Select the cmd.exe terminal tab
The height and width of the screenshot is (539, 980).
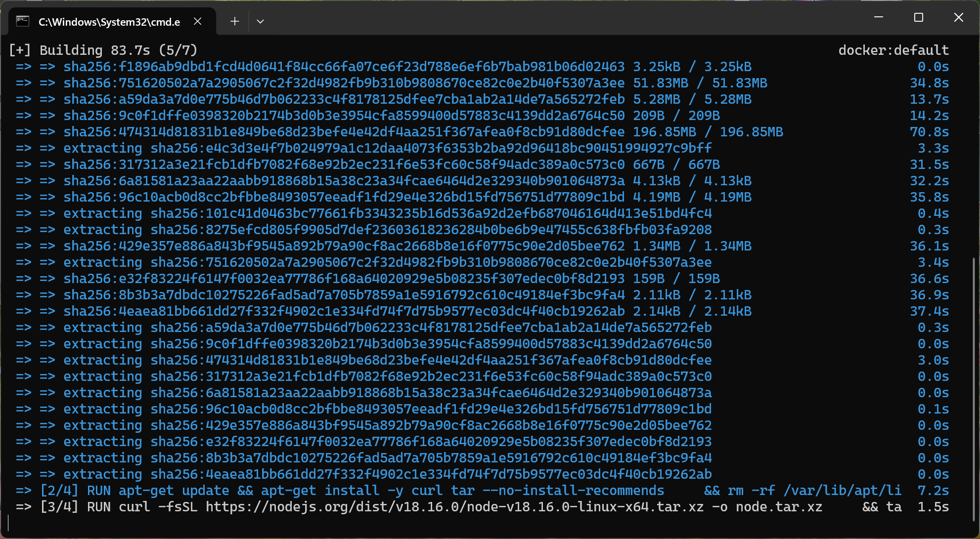pyautogui.click(x=112, y=21)
